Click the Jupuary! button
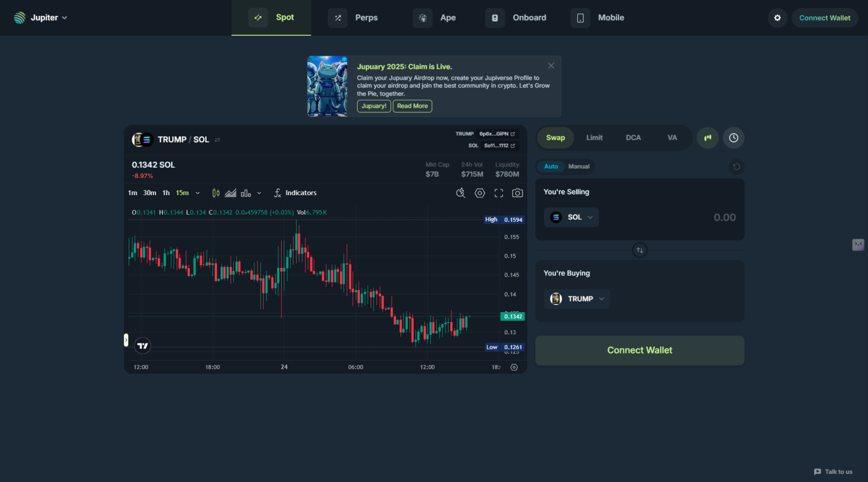868x482 pixels. point(374,106)
